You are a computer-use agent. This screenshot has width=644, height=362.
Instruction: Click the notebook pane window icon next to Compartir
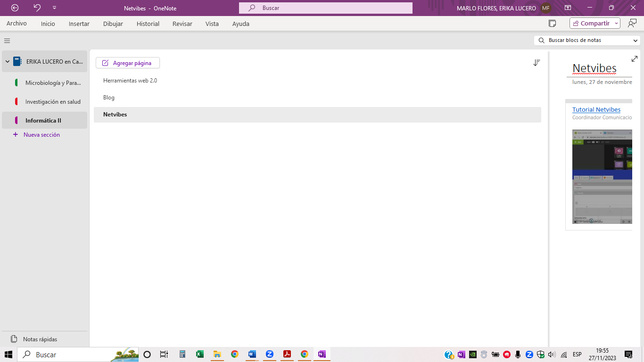(x=553, y=24)
